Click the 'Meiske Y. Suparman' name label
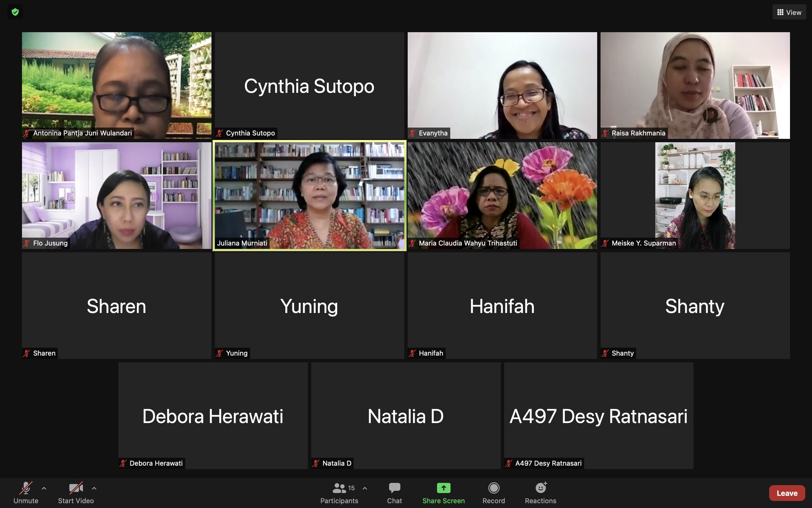This screenshot has width=812, height=508. tap(644, 243)
